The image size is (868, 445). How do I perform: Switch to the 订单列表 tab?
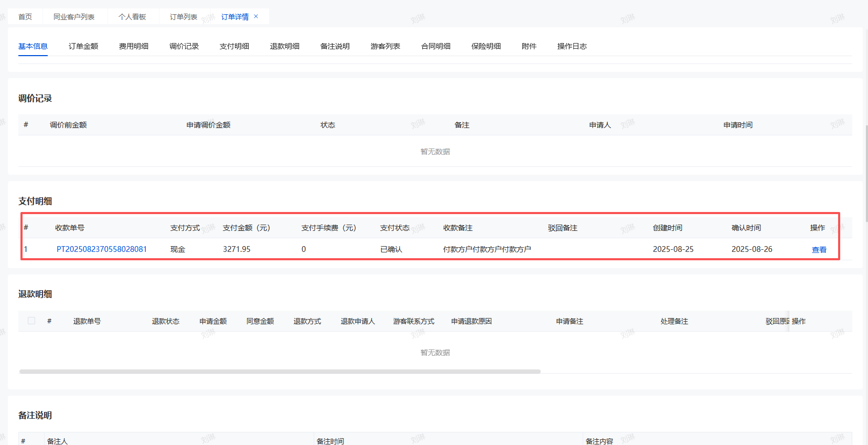coord(184,17)
